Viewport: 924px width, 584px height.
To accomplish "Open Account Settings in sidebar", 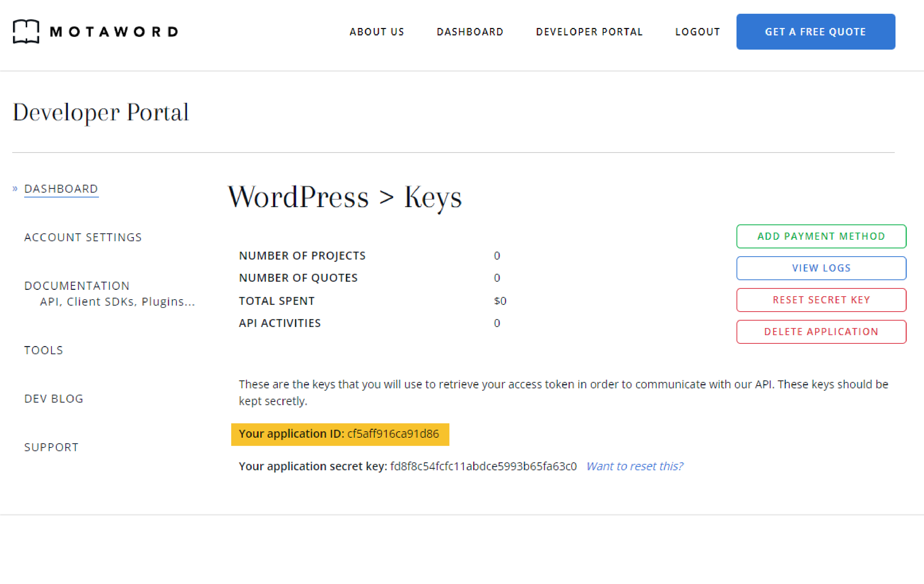I will [x=83, y=237].
